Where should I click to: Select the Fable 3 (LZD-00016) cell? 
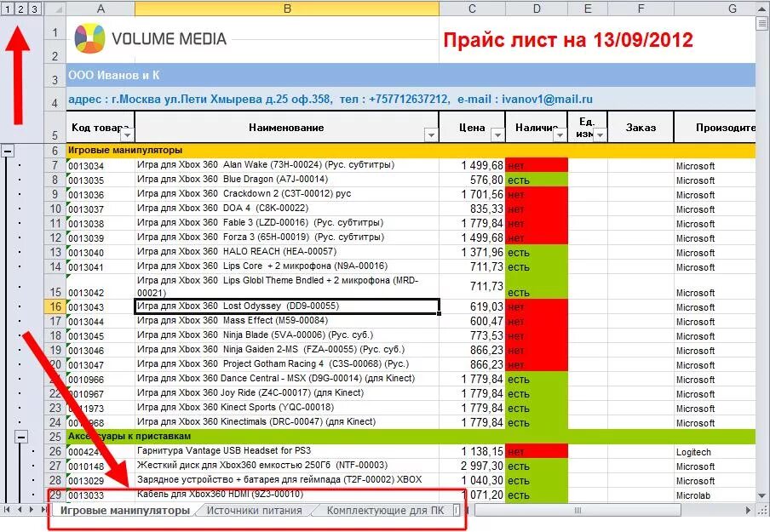[x=287, y=223]
